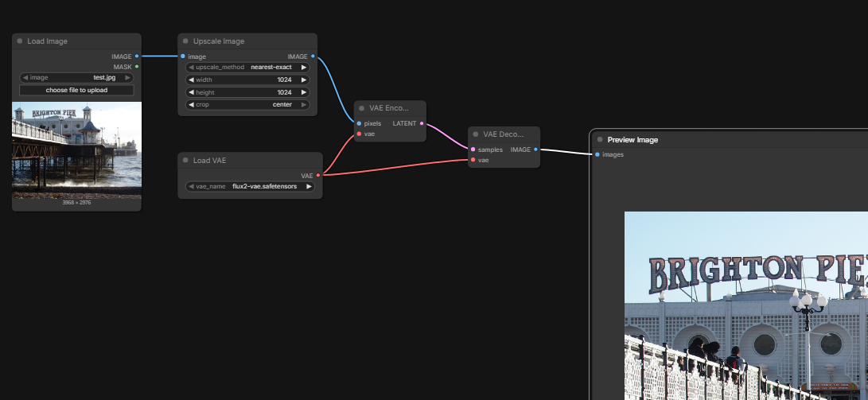The image size is (868, 400).
Task: Click the VAE output socket on Load VAE
Action: click(317, 176)
